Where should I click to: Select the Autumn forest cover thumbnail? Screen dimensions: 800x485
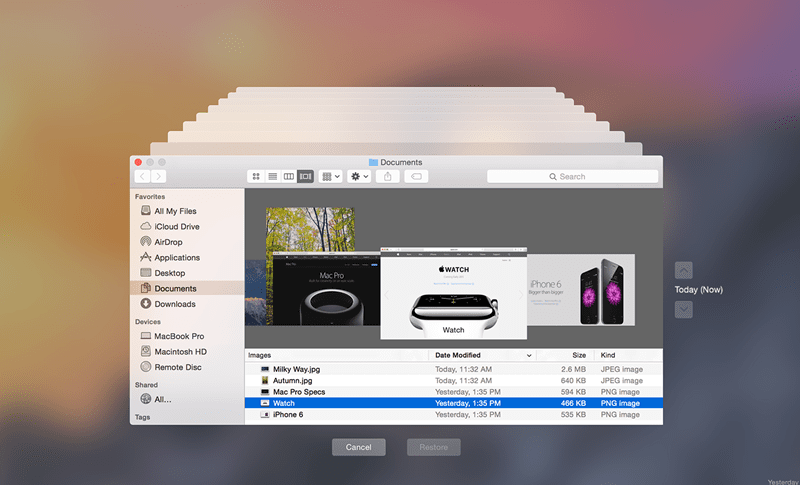pyautogui.click(x=310, y=228)
